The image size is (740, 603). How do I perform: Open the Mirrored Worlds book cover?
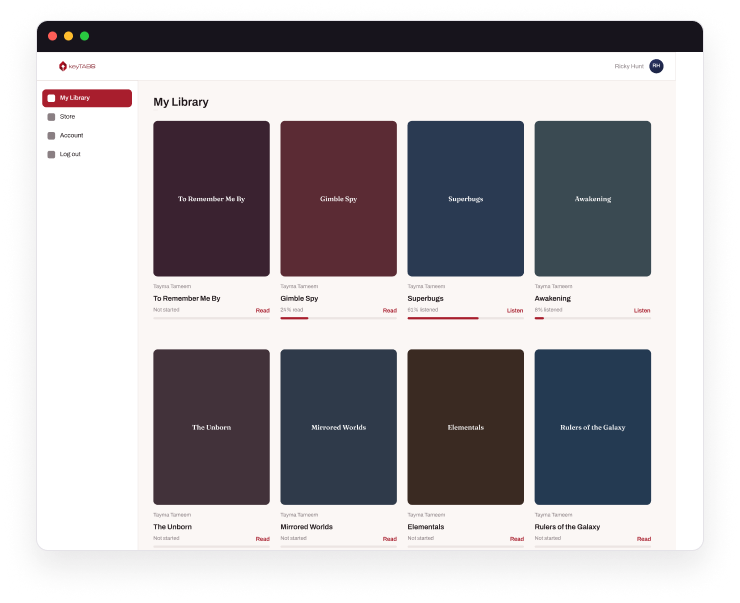point(338,427)
